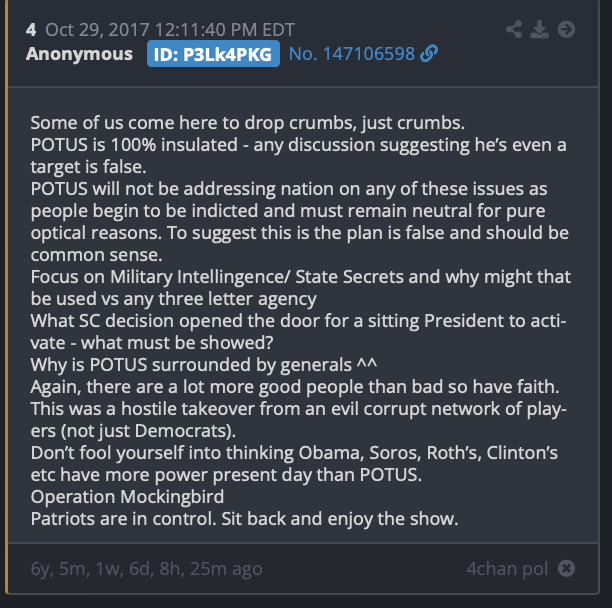
Task: Click the chain link icon beside post number
Action: click(x=429, y=53)
